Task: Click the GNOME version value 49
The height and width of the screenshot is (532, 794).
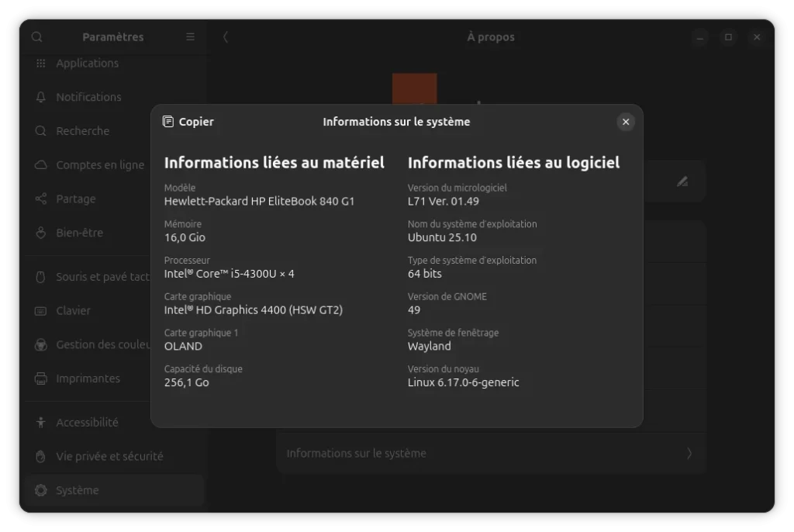Action: [x=414, y=310]
